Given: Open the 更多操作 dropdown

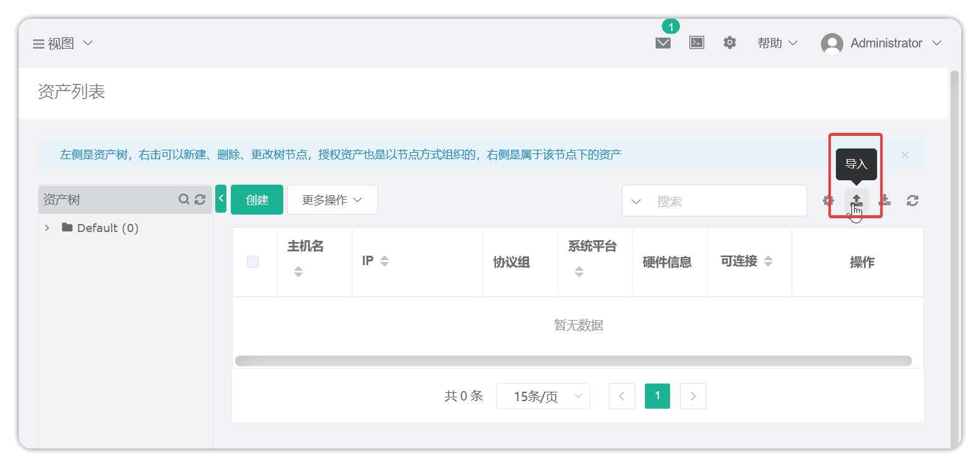Looking at the screenshot, I should coord(332,200).
